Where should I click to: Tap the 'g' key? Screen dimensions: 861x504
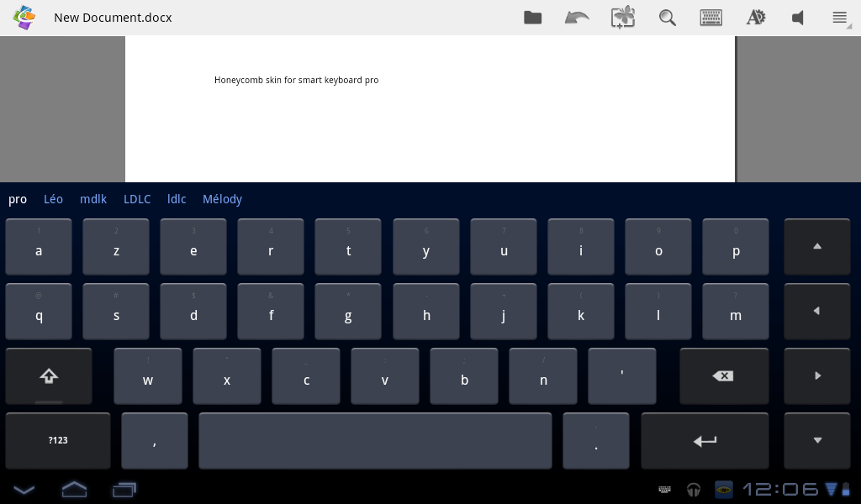348,312
